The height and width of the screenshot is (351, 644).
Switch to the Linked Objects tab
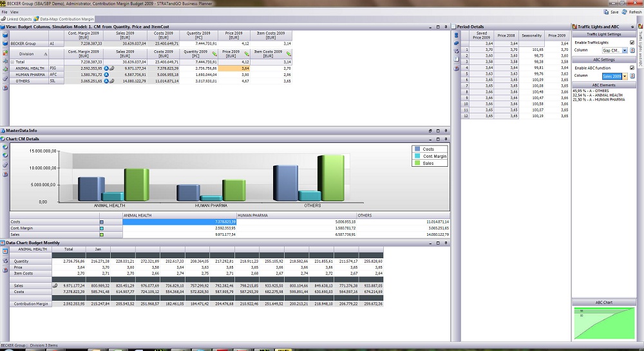19,19
